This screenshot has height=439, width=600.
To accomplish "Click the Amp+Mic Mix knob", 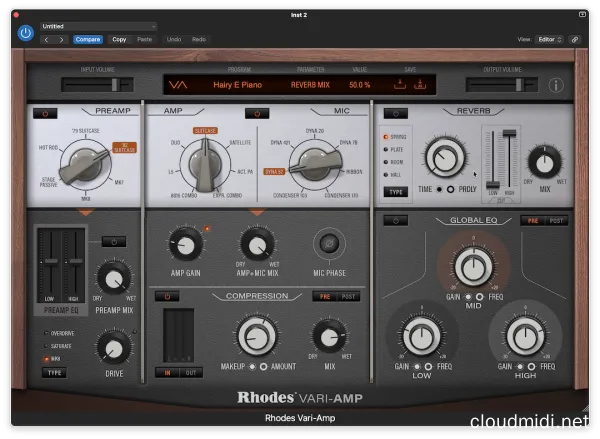I will point(257,245).
